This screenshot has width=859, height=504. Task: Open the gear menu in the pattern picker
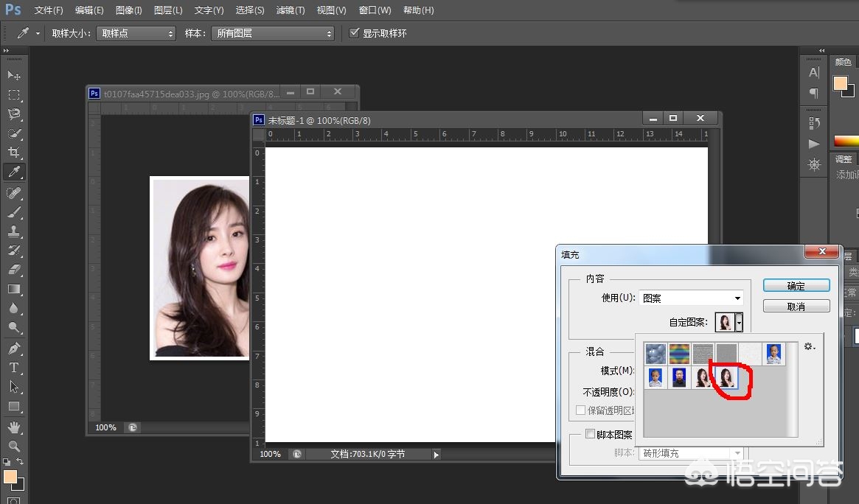[809, 346]
